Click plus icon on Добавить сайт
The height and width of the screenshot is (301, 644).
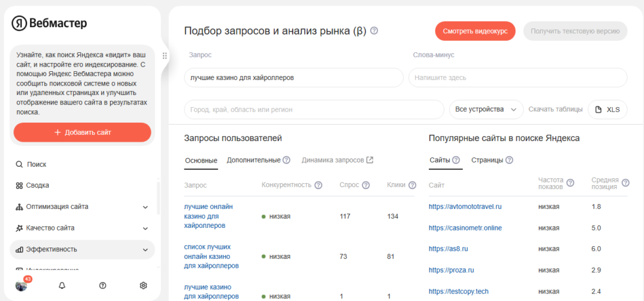pyautogui.click(x=57, y=132)
